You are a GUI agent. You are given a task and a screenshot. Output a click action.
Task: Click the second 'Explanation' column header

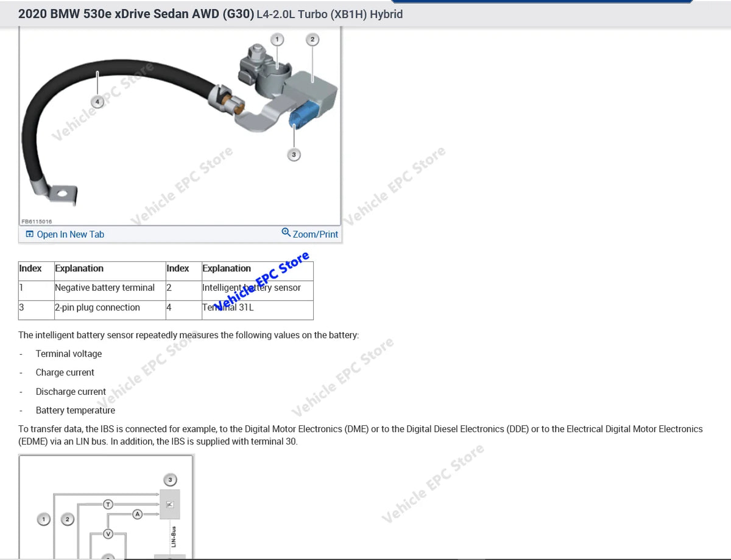click(x=257, y=271)
